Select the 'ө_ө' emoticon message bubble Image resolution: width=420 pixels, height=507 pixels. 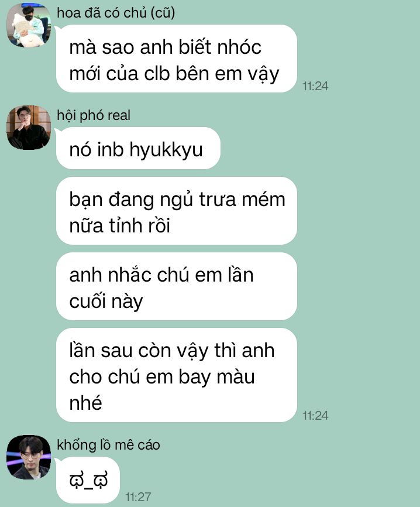tap(88, 480)
